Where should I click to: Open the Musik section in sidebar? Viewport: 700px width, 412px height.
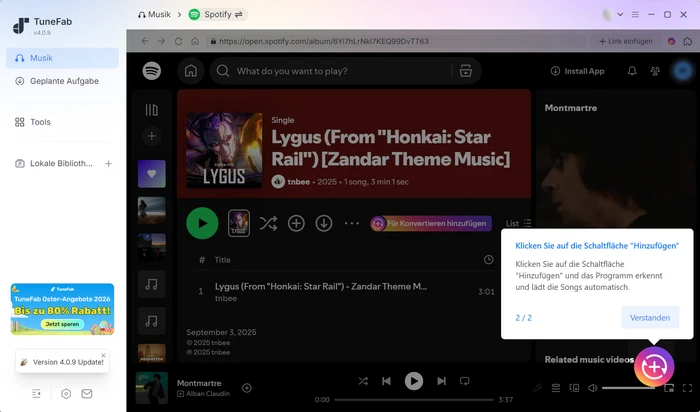[62, 58]
